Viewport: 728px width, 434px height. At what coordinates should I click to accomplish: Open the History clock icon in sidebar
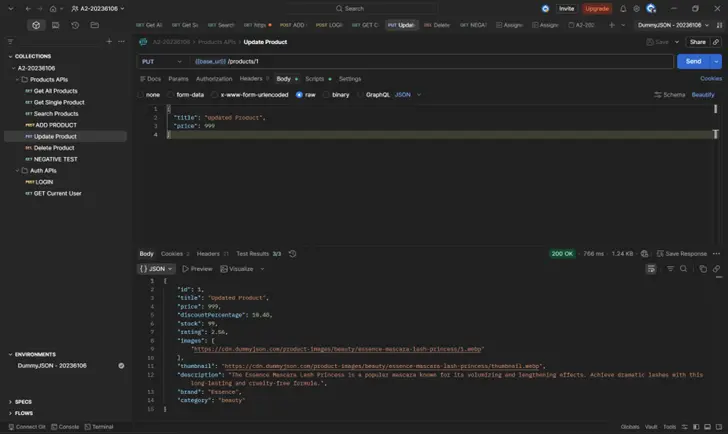(75, 25)
